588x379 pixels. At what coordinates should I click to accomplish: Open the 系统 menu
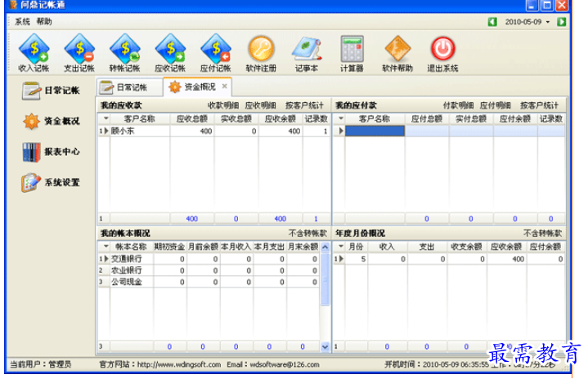click(x=22, y=22)
